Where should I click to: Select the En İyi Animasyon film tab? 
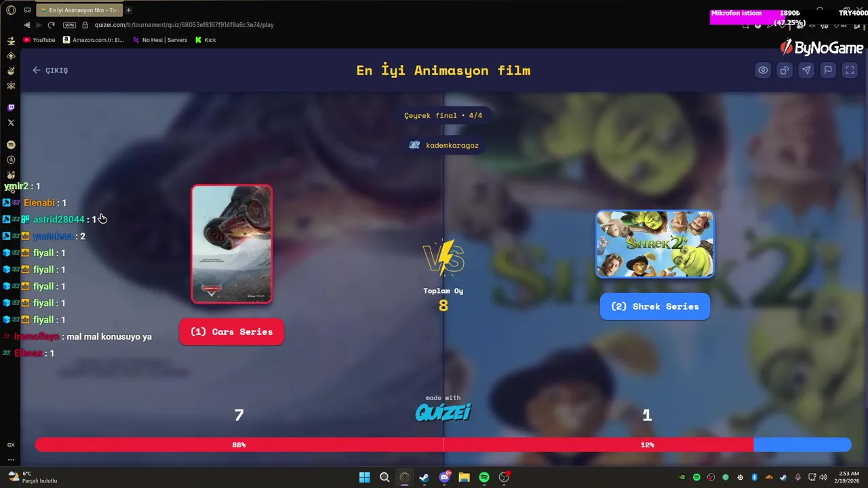(79, 10)
